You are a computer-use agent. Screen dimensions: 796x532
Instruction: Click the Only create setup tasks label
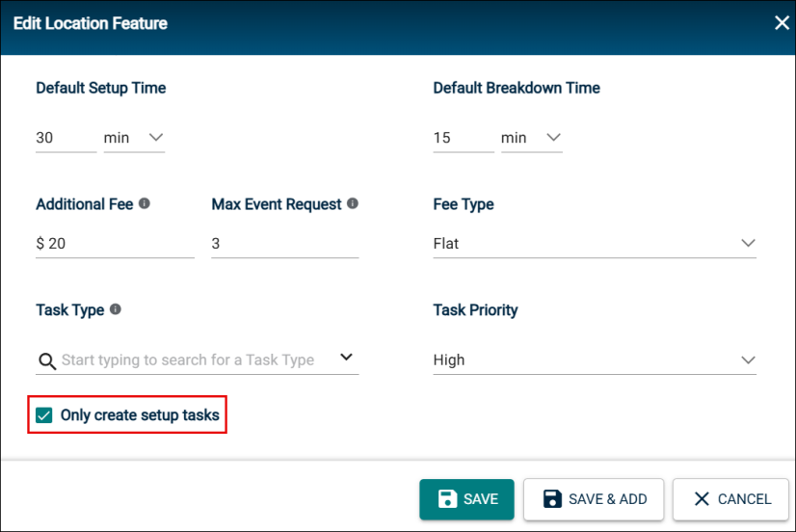pyautogui.click(x=140, y=415)
